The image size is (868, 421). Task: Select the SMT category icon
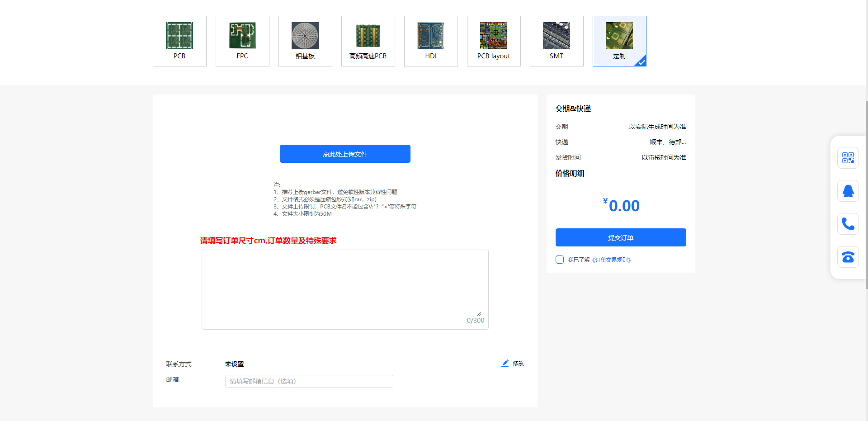tap(557, 41)
